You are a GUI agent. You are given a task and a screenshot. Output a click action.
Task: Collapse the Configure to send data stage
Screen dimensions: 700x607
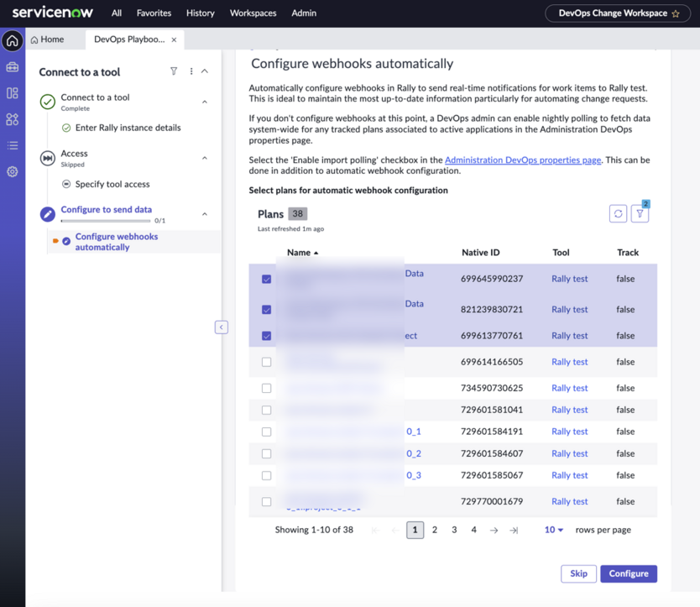point(205,214)
